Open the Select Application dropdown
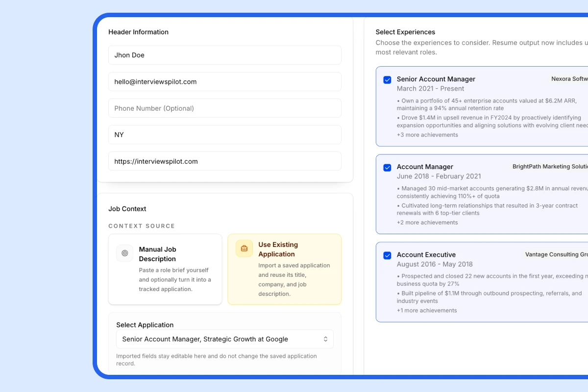Image resolution: width=588 pixels, height=392 pixels. click(224, 339)
